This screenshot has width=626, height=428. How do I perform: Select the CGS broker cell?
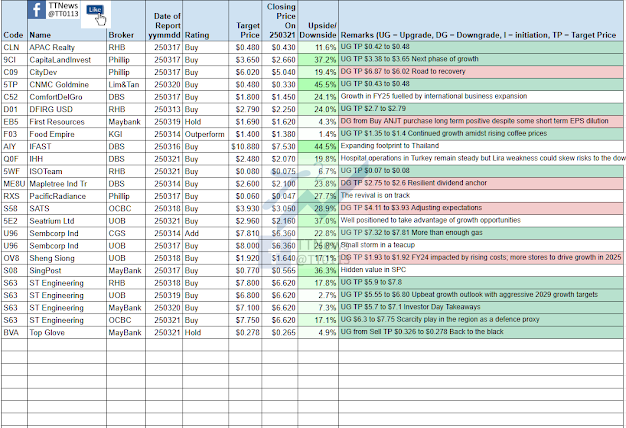(x=126, y=233)
